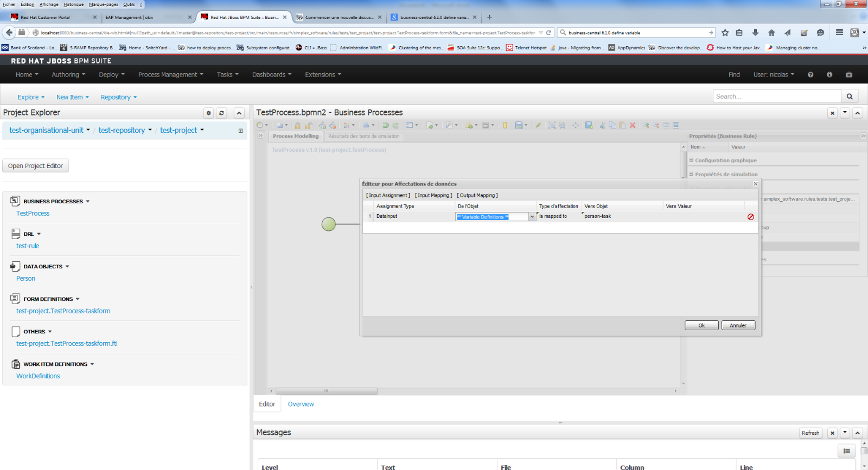
Task: Click the briefcase icon in navbar
Action: [x=849, y=75]
